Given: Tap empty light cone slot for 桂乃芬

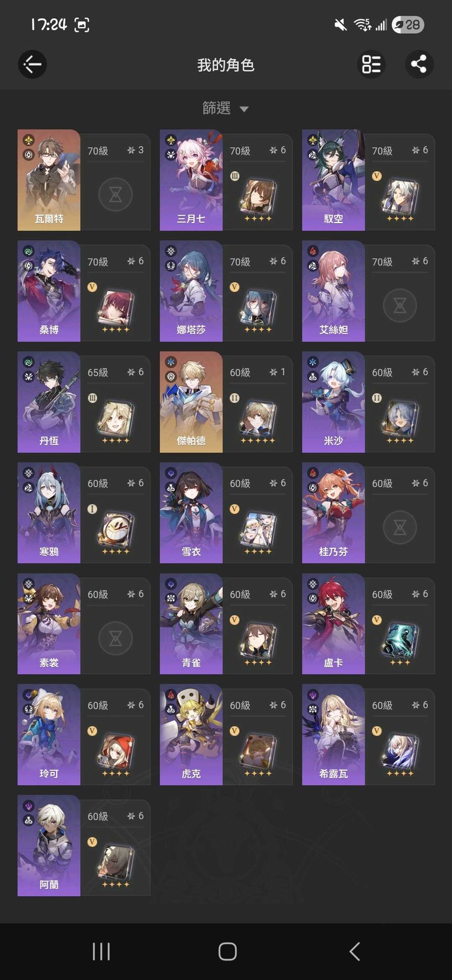Looking at the screenshot, I should point(400,528).
